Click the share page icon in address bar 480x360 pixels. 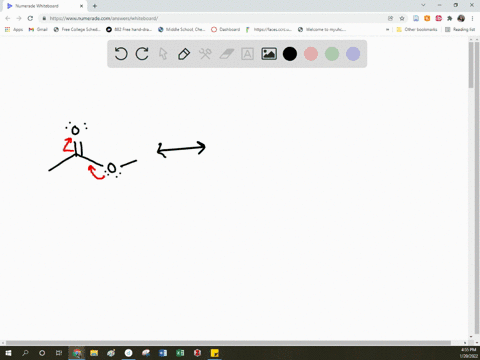point(391,18)
